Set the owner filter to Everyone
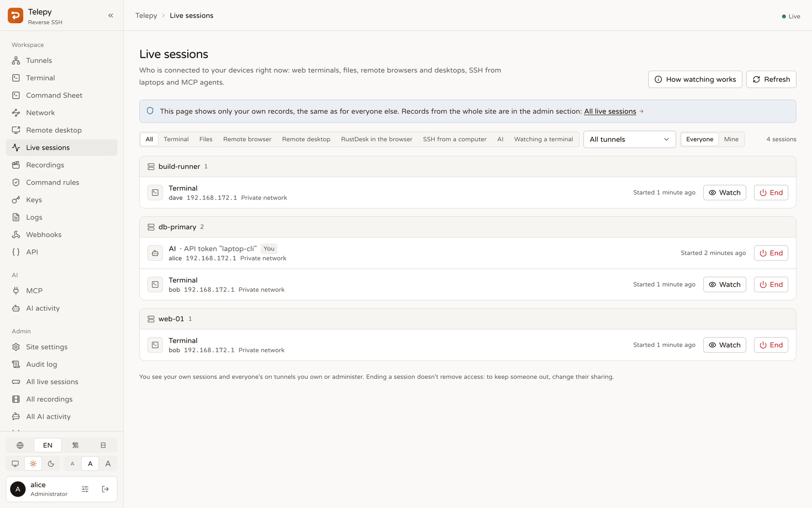812x508 pixels. point(700,139)
